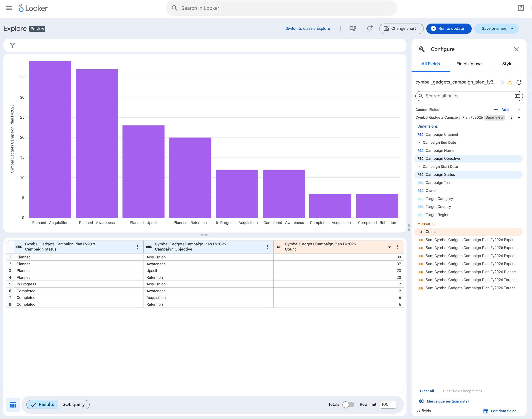The width and height of the screenshot is (532, 419).
Task: Open the filter panel above the chart
Action: tap(12, 45)
